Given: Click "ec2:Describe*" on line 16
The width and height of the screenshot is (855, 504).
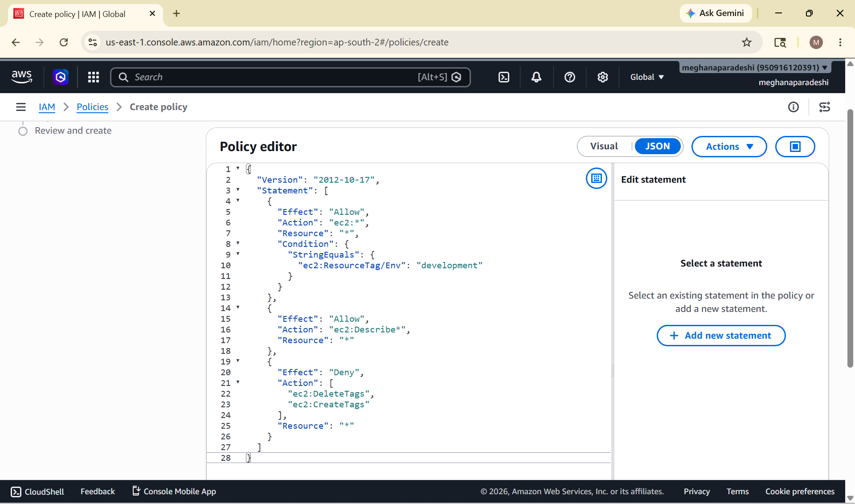Looking at the screenshot, I should pos(367,330).
